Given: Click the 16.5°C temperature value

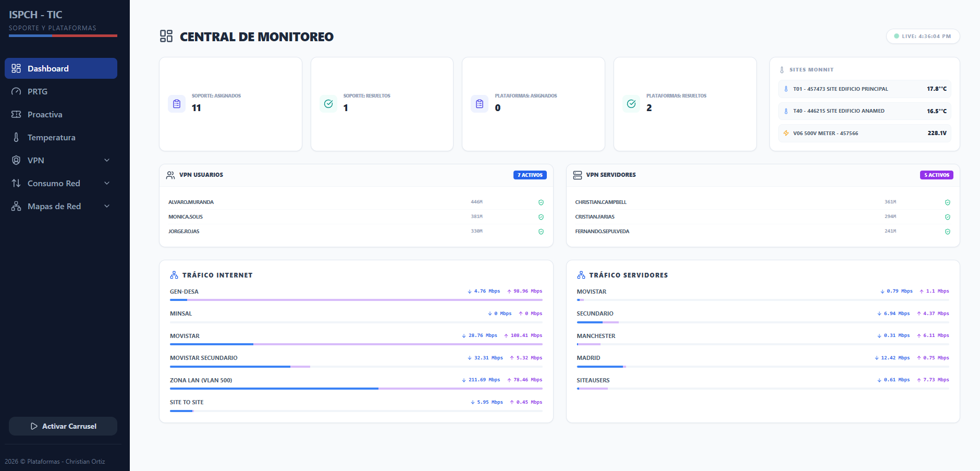Looking at the screenshot, I should coord(936,111).
